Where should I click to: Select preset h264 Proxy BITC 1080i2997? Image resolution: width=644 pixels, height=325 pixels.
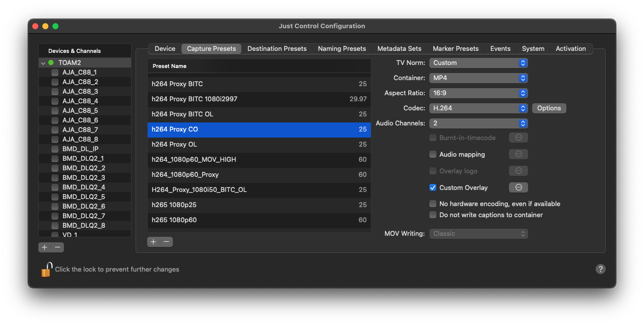[x=259, y=99]
